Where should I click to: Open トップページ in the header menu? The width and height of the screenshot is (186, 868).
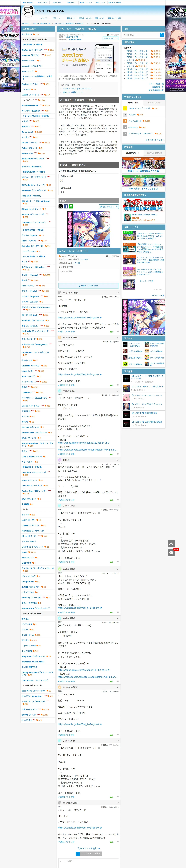point(42,18)
